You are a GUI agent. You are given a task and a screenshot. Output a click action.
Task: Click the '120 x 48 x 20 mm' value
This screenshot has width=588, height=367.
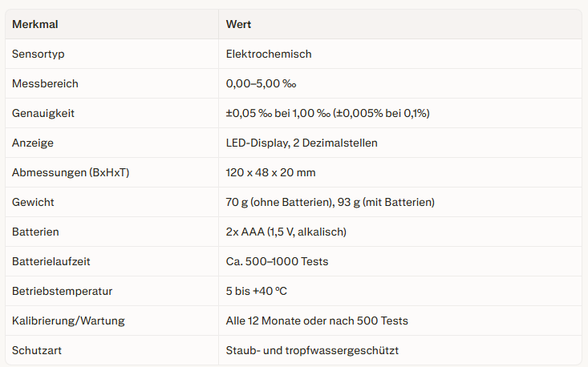coord(271,173)
